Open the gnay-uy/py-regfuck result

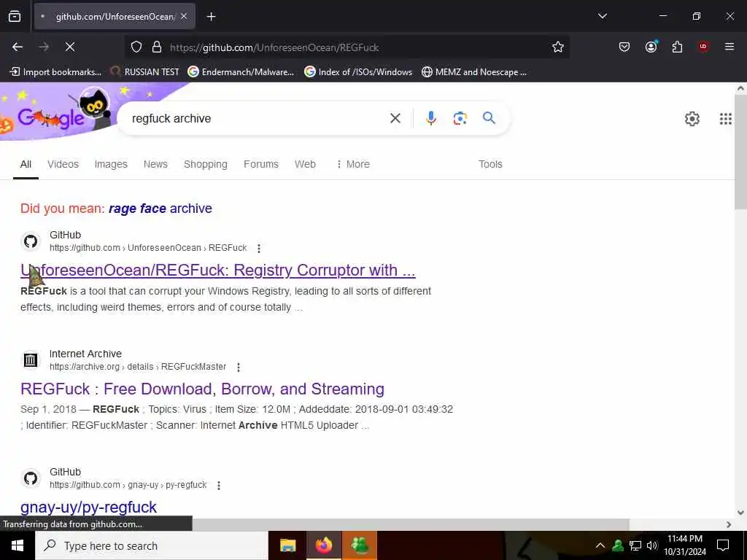tap(88, 507)
